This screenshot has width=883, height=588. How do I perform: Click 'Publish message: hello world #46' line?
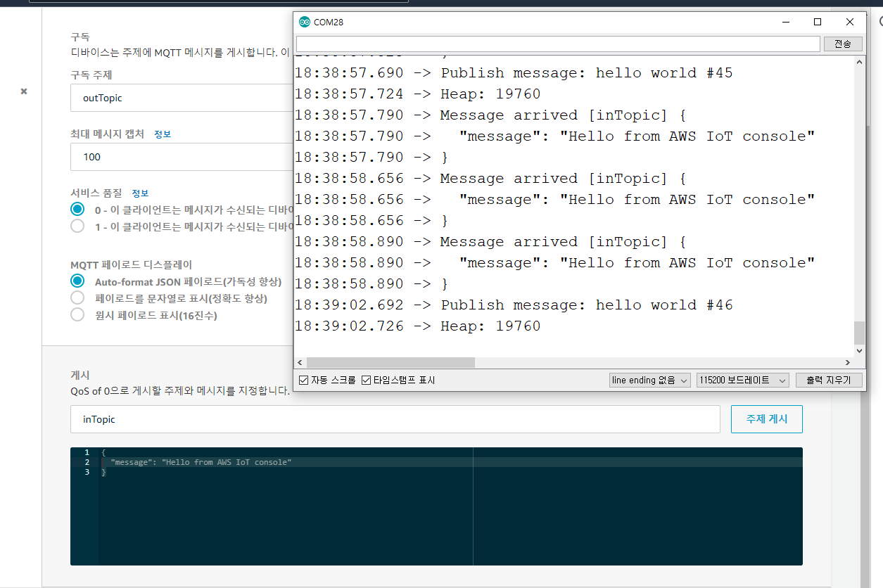(514, 305)
